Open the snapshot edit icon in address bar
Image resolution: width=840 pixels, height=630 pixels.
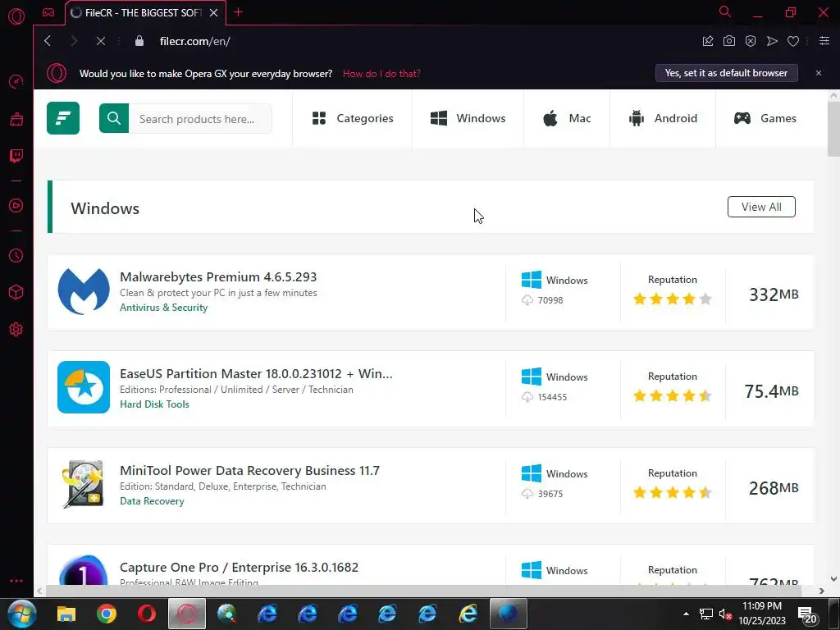point(708,41)
